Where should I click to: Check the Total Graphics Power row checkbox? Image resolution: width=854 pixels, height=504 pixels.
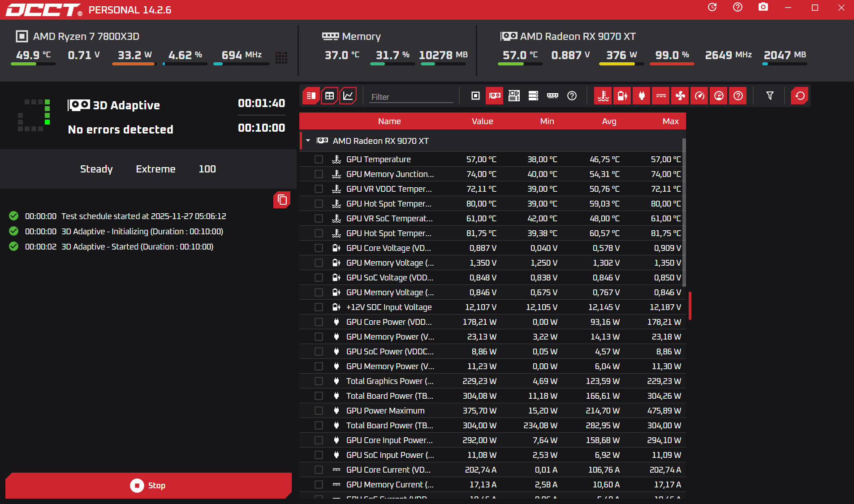coord(319,381)
